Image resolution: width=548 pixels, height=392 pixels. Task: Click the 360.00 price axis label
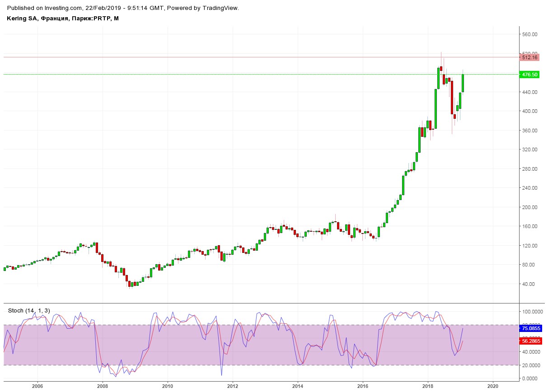529,131
